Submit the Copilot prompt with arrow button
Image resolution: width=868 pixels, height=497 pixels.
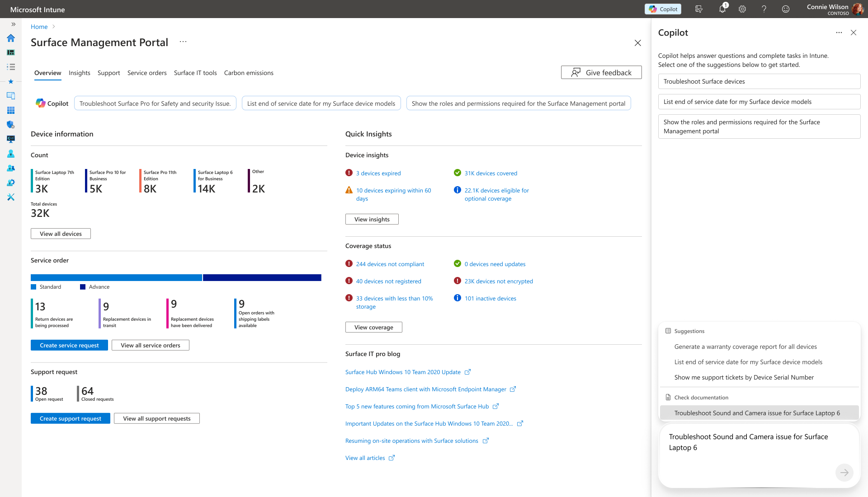click(844, 473)
